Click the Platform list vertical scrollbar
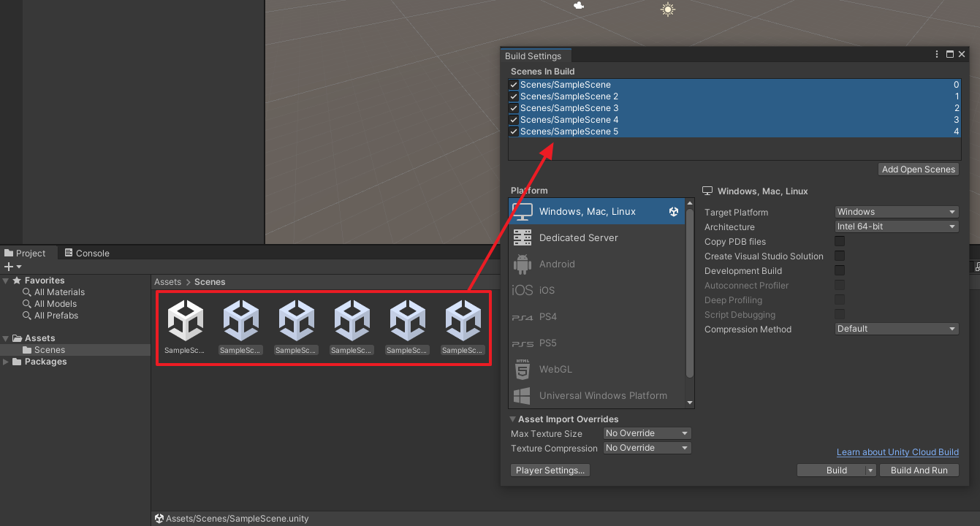The height and width of the screenshot is (526, 980). pyautogui.click(x=690, y=292)
